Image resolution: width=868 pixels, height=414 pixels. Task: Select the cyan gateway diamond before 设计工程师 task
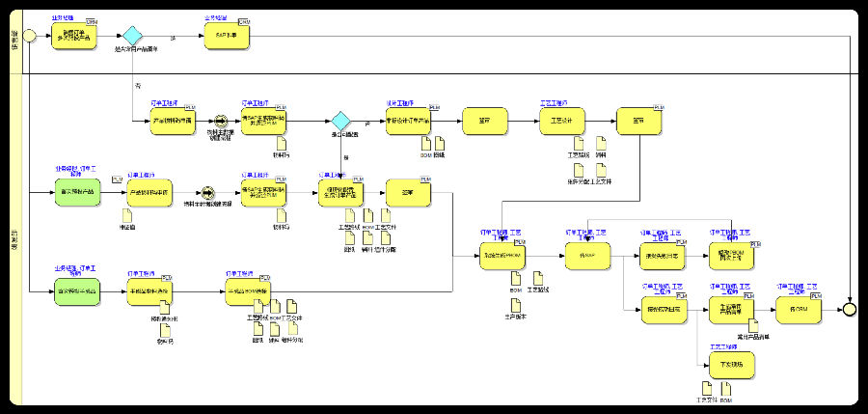340,121
